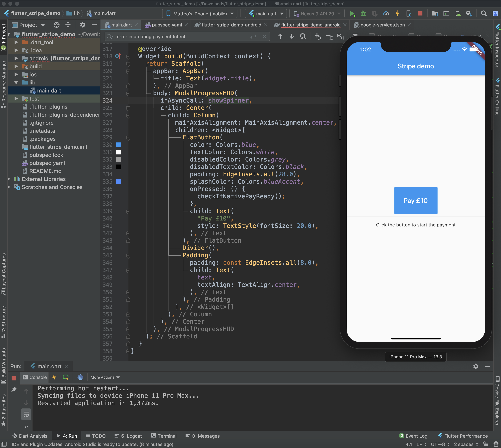This screenshot has width=501, height=448.
Task: Trigger Flutter Hot Reload with the lightning icon
Action: 397,14
